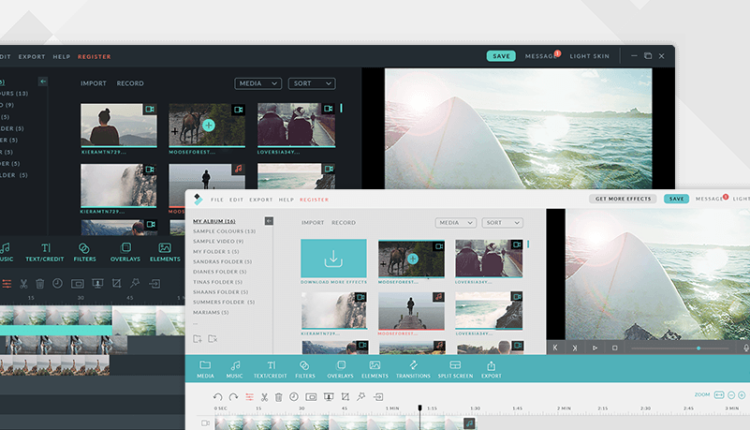Open the SORT dropdown in dark window

(311, 83)
